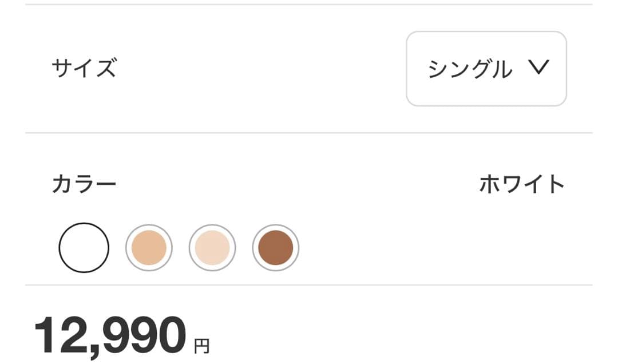The width and height of the screenshot is (618, 364).
Task: Change the size from シングル
Action: click(486, 69)
